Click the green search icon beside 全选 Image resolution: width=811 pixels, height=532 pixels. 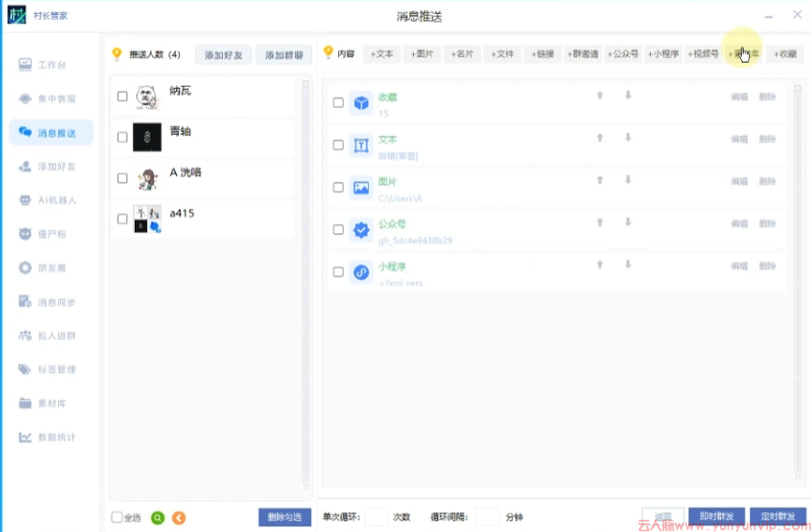tap(157, 517)
